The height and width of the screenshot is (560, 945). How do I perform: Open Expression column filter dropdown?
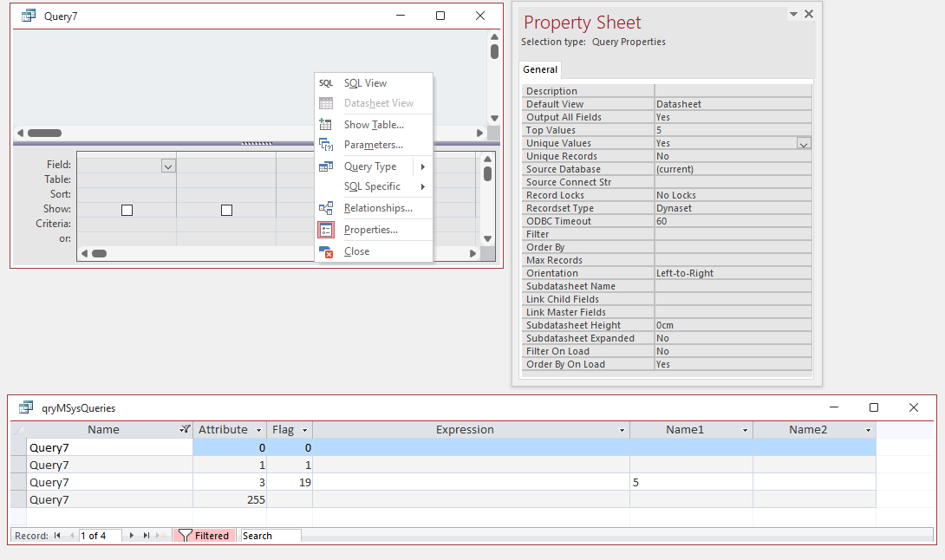tap(622, 430)
